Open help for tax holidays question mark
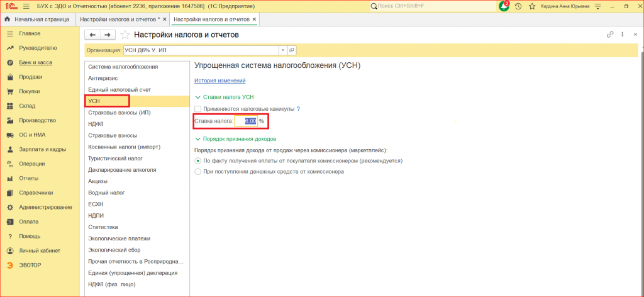The image size is (644, 297). click(299, 109)
